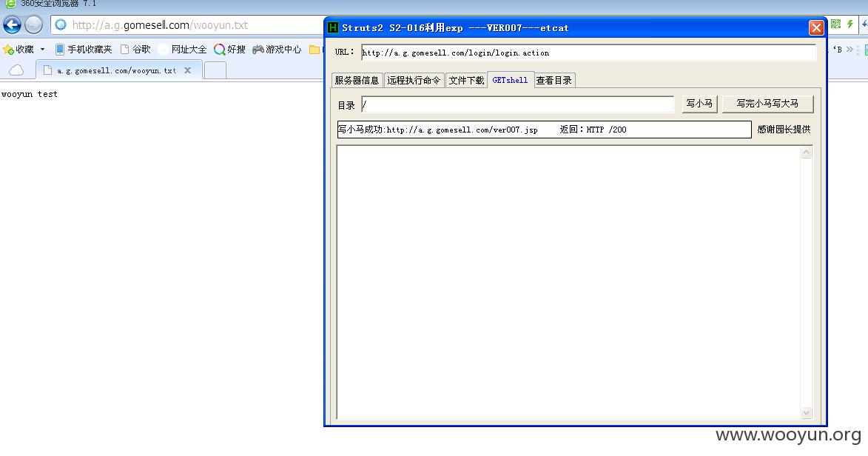Viewport: 868px width, 456px height.
Task: Select the GETshell tab
Action: 511,80
